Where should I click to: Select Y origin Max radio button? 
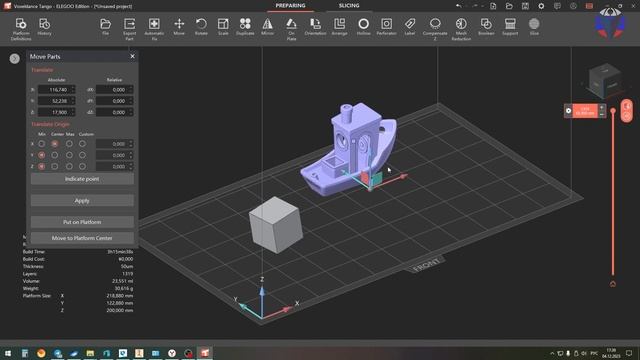coord(69,155)
